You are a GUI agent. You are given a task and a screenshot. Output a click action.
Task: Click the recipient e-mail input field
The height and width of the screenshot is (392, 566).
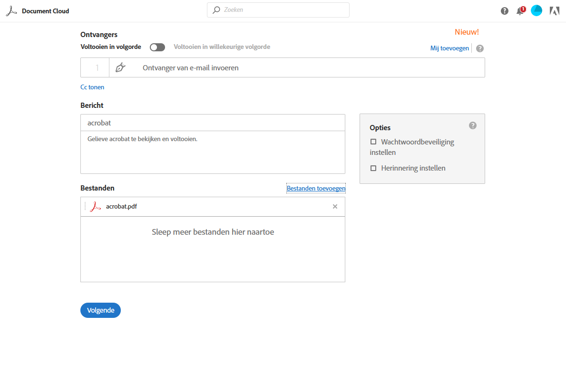309,68
